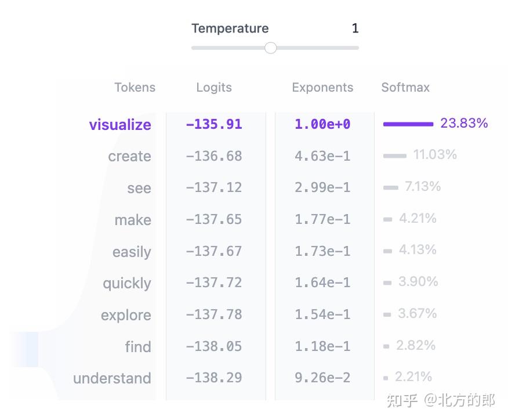Image resolution: width=508 pixels, height=420 pixels.
Task: Select the 'create' token
Action: (129, 157)
